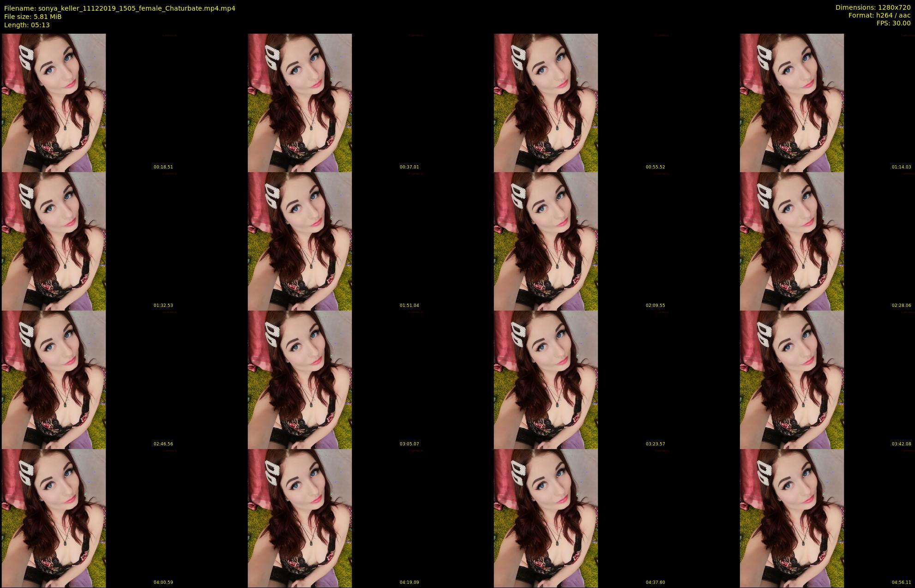Select the thumbnail frame stamped 03:42.08
Screen dimensions: 915x588
tap(792, 379)
